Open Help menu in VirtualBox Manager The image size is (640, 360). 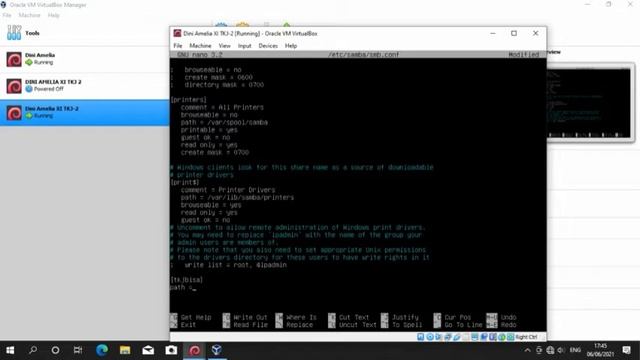point(53,15)
